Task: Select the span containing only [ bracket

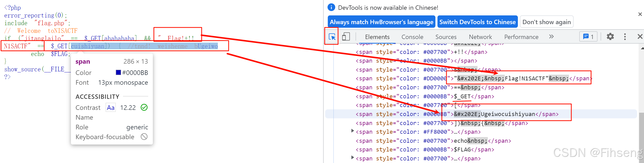Action: point(418,105)
